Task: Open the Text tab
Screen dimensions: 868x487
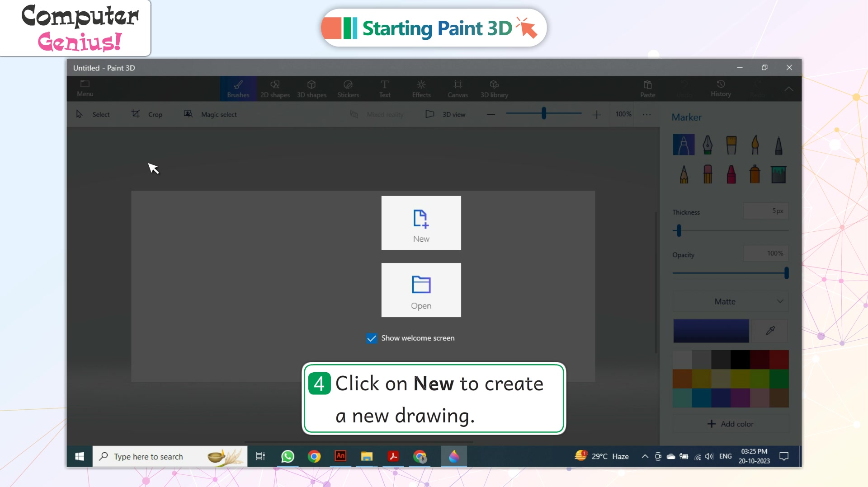Action: click(385, 89)
